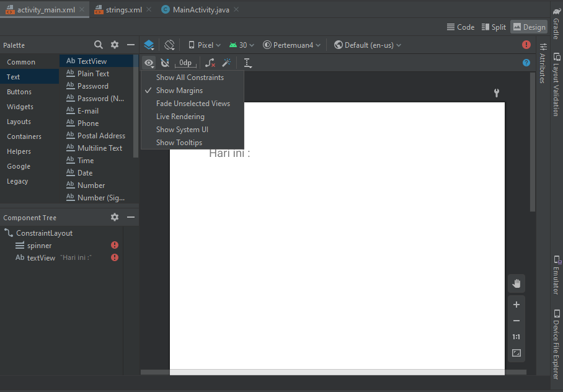The width and height of the screenshot is (563, 392).
Task: Click the wrench icon above the canvas
Action: point(496,93)
